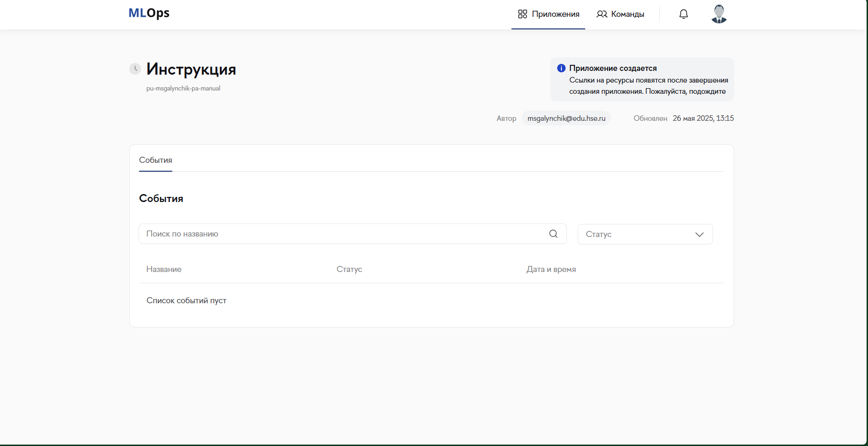The width and height of the screenshot is (868, 446).
Task: Open the user profile avatar menu
Action: pyautogui.click(x=719, y=14)
